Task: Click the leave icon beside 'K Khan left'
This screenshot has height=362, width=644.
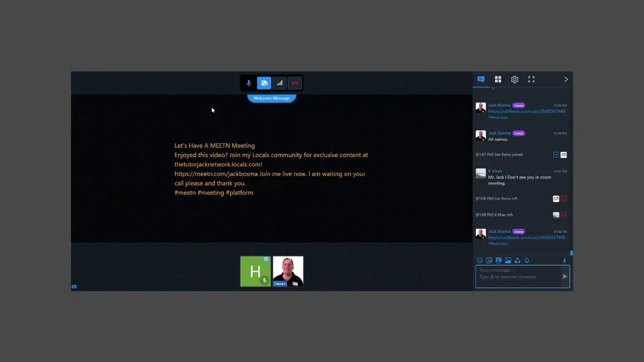Action: pyautogui.click(x=564, y=215)
